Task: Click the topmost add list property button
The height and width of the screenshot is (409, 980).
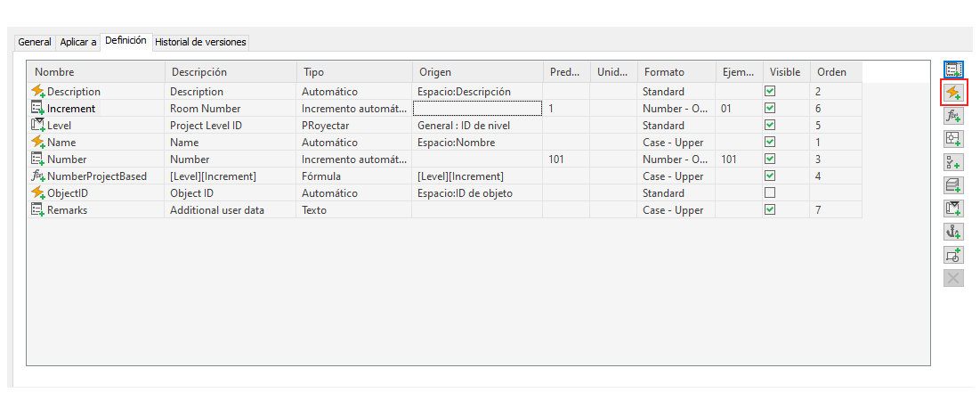Action: tap(953, 69)
